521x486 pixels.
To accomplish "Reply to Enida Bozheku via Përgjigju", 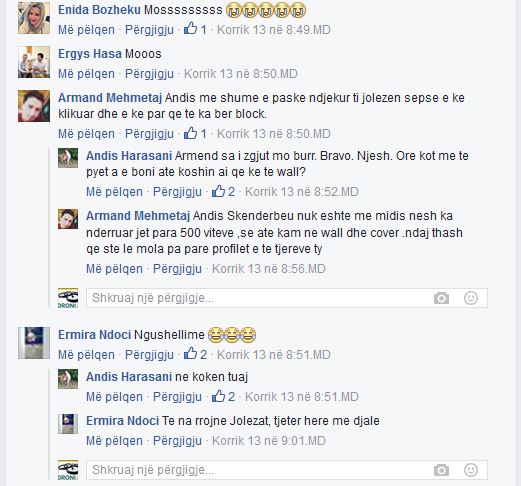I will click(149, 30).
